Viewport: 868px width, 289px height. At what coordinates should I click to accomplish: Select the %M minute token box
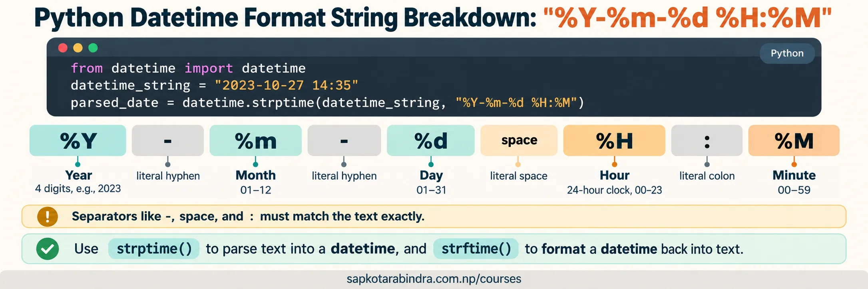point(794,141)
